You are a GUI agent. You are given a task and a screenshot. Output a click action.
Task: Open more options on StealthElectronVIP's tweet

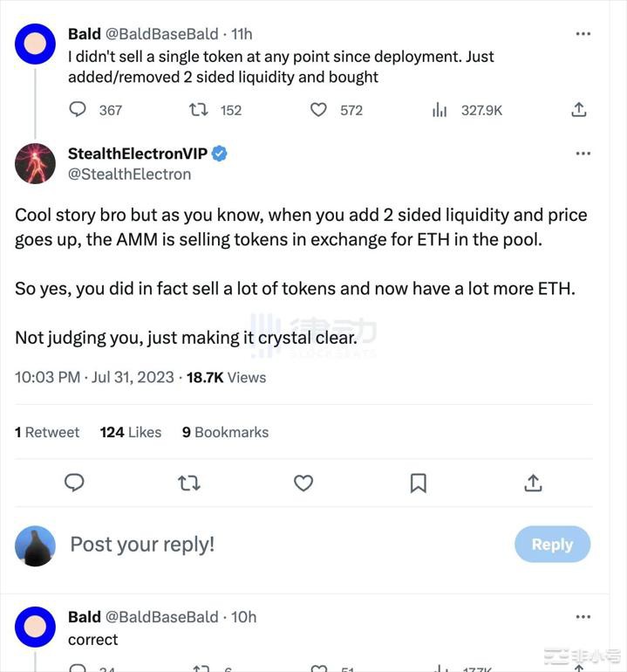coord(583,154)
